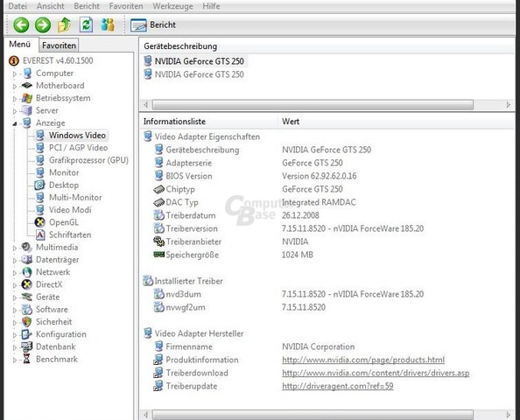Click the Refresh toolbar icon

[x=86, y=24]
